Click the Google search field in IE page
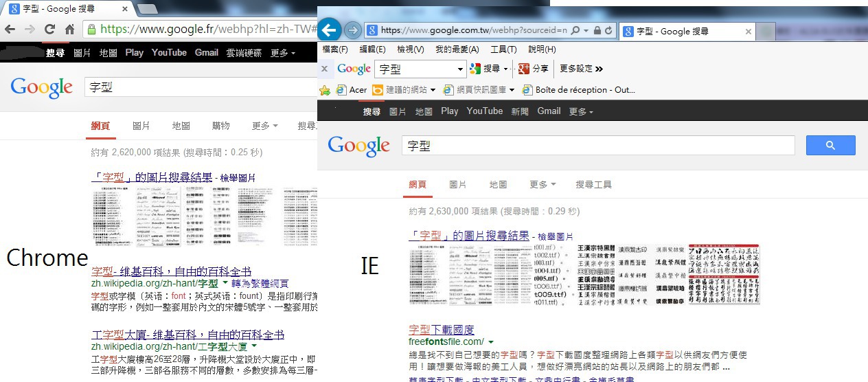Viewport: 868px width, 382px height. click(597, 146)
